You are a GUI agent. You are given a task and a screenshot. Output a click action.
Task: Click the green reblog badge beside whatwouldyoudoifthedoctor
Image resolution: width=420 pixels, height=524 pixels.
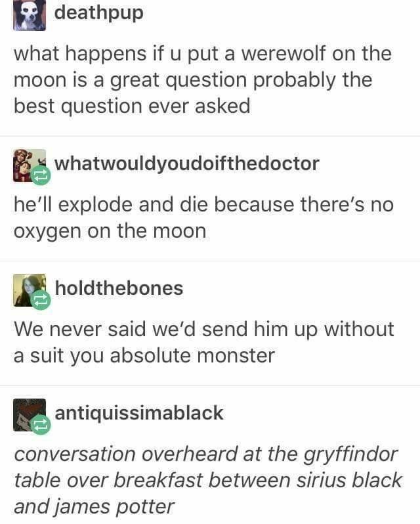(x=41, y=175)
